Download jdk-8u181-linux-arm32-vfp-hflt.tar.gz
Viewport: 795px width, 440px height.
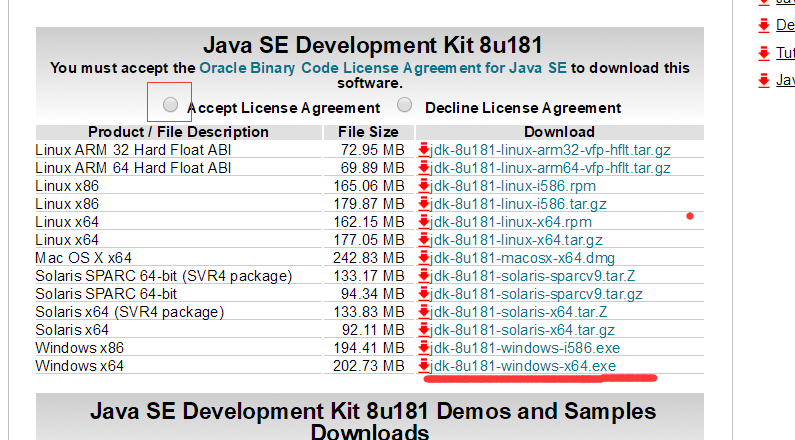[550, 150]
